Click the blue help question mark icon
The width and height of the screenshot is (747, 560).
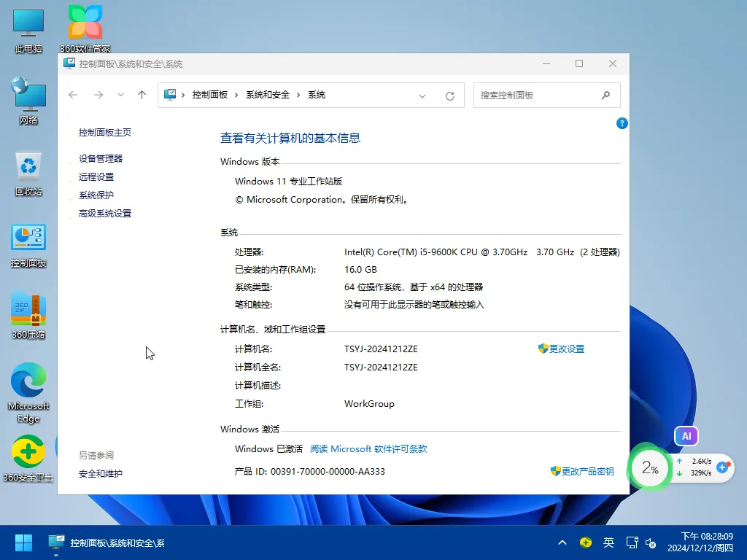coord(622,123)
